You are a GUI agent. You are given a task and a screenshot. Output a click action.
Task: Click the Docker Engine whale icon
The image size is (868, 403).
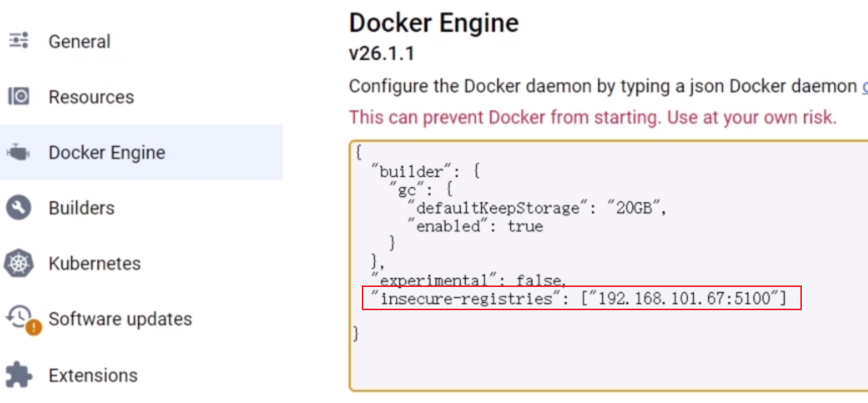tap(19, 152)
